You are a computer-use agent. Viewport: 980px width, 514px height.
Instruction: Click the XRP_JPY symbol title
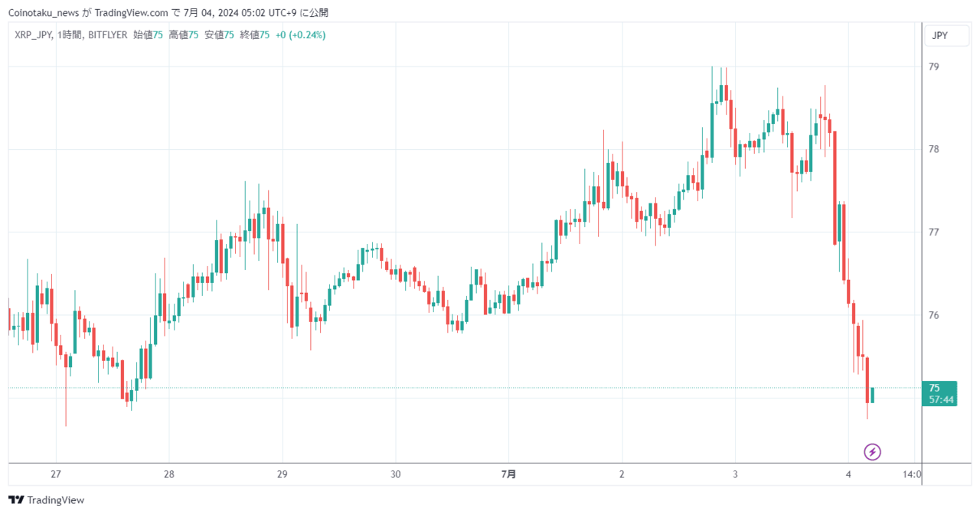click(x=33, y=35)
